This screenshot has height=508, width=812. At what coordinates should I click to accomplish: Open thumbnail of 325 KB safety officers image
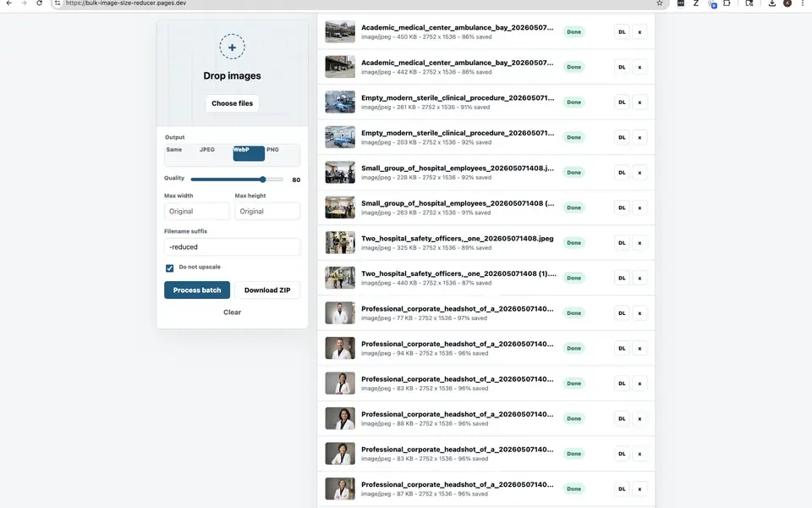(x=340, y=243)
